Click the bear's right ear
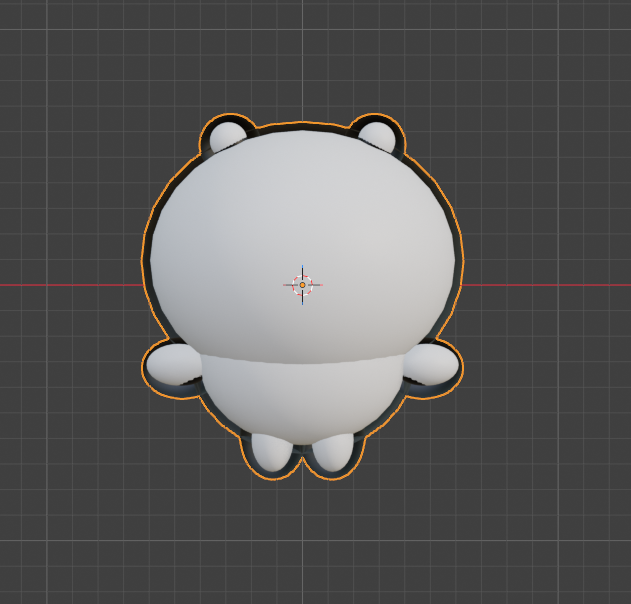 [x=377, y=136]
